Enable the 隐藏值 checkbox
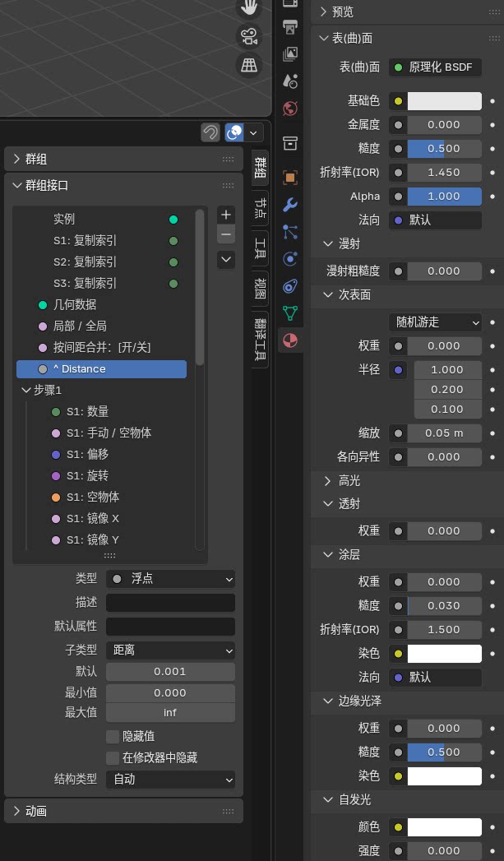The image size is (504, 861). tap(113, 736)
